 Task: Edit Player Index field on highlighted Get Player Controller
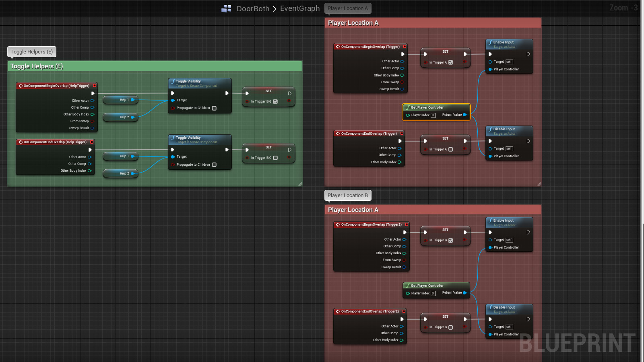coord(433,115)
